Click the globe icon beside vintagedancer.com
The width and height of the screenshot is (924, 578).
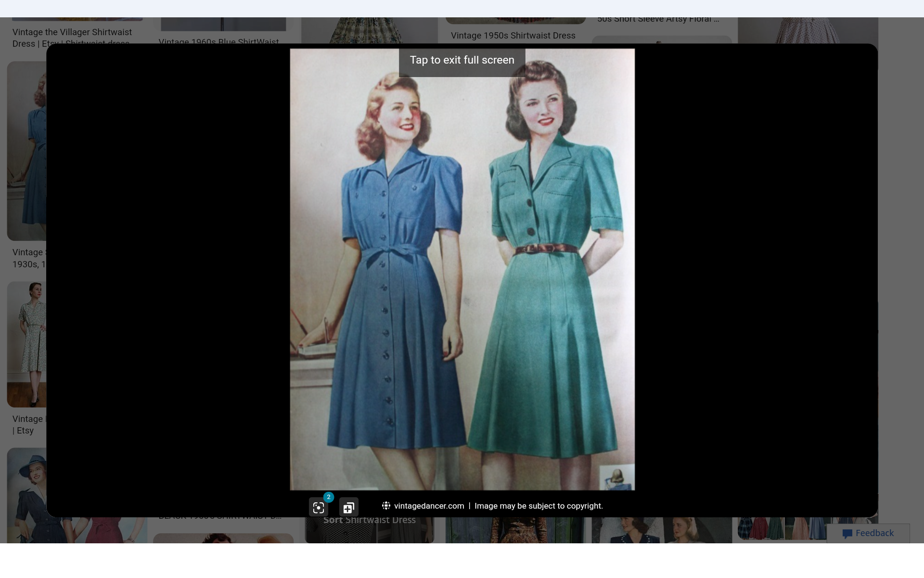click(x=386, y=506)
